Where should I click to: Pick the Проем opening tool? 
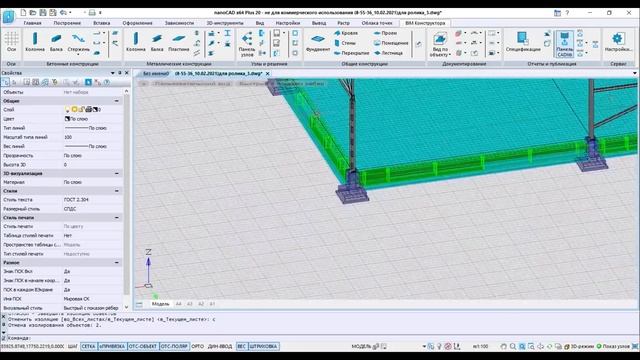point(385,33)
